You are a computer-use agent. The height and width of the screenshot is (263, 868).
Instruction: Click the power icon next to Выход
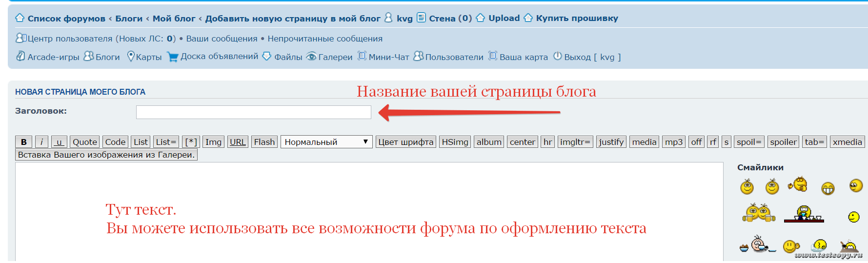coord(558,57)
